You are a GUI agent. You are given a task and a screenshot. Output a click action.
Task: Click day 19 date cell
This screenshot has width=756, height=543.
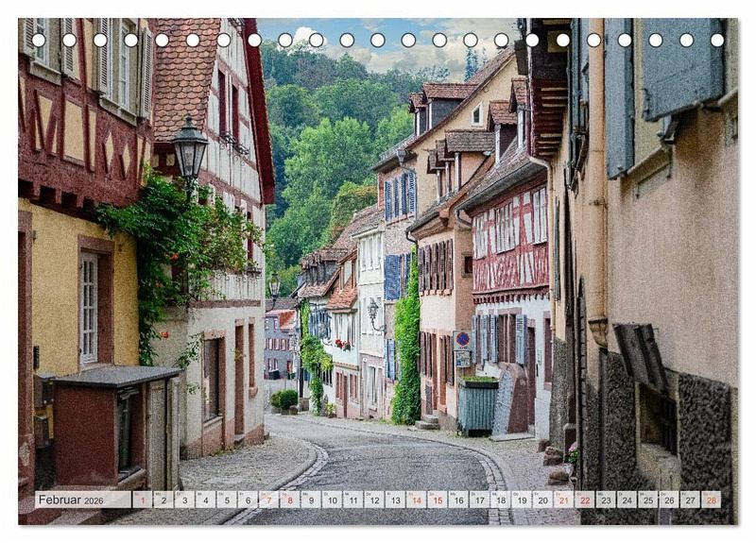(x=521, y=500)
